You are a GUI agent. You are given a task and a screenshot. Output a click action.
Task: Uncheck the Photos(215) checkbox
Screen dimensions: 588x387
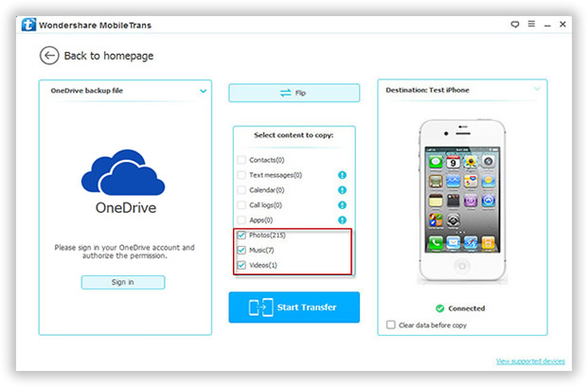pyautogui.click(x=241, y=236)
